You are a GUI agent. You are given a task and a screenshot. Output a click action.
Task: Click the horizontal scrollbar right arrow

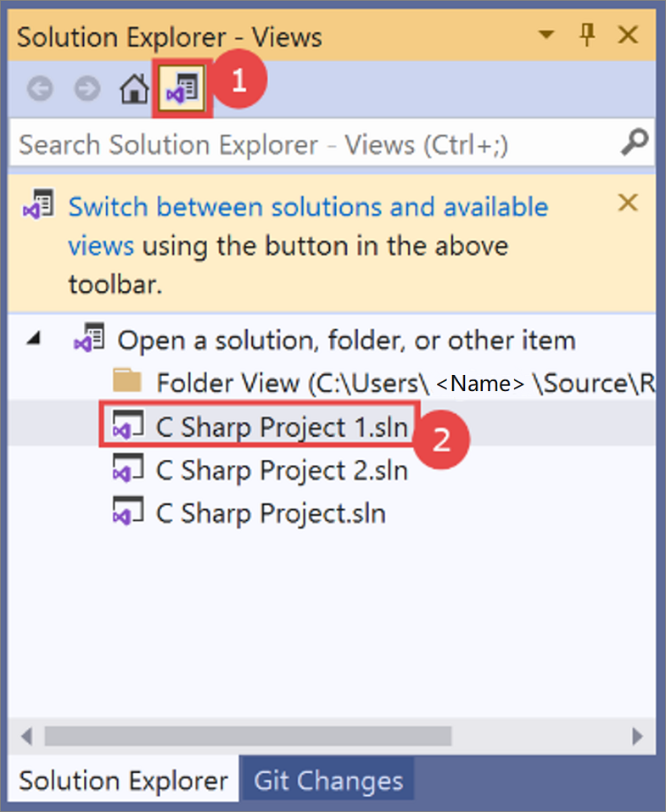(637, 736)
